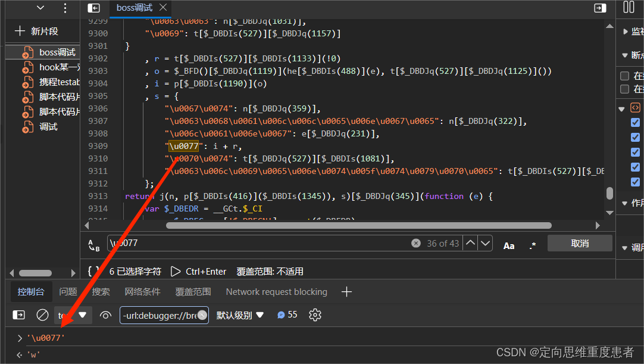Uncheck the third checked breakpoint checkbox
Screen dimensions: 644x364
point(635,152)
